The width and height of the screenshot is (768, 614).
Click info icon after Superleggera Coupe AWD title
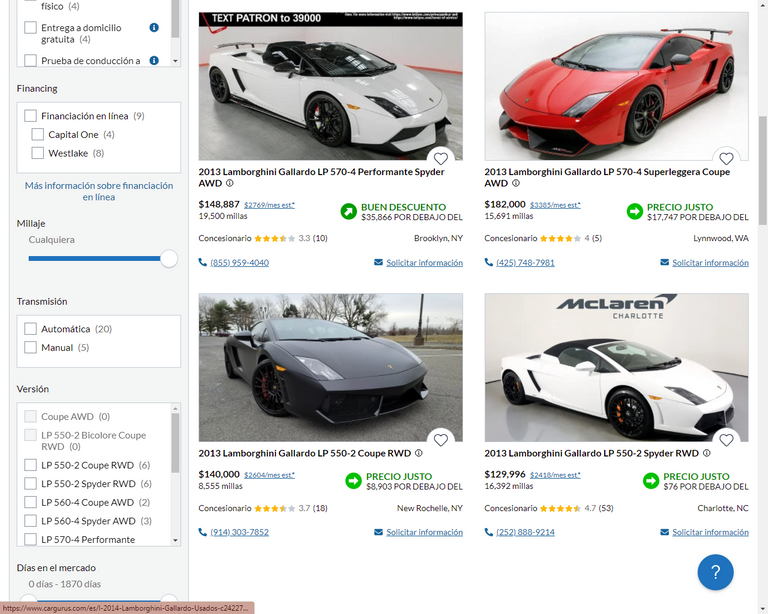(x=516, y=183)
